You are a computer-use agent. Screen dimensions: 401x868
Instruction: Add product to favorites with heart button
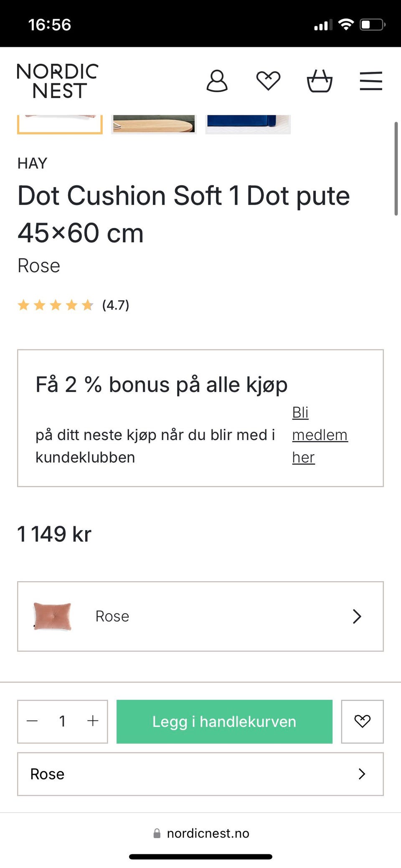coord(362,721)
